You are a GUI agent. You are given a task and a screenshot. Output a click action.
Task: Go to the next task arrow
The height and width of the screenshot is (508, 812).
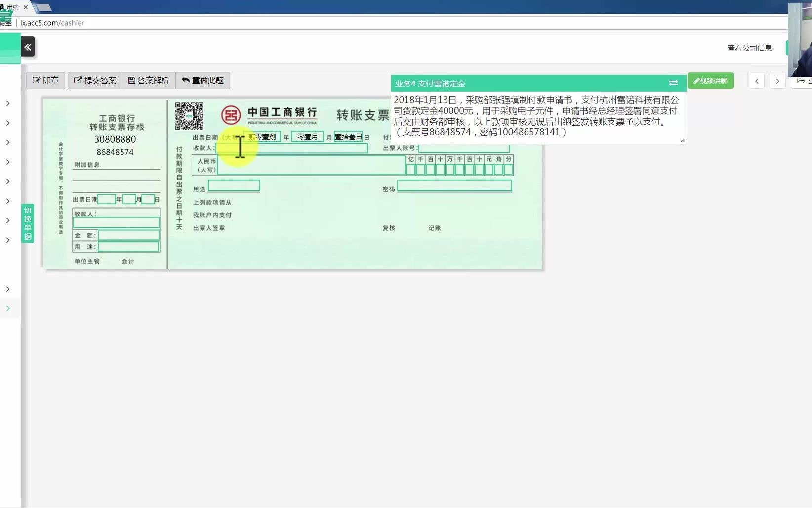[x=777, y=81]
